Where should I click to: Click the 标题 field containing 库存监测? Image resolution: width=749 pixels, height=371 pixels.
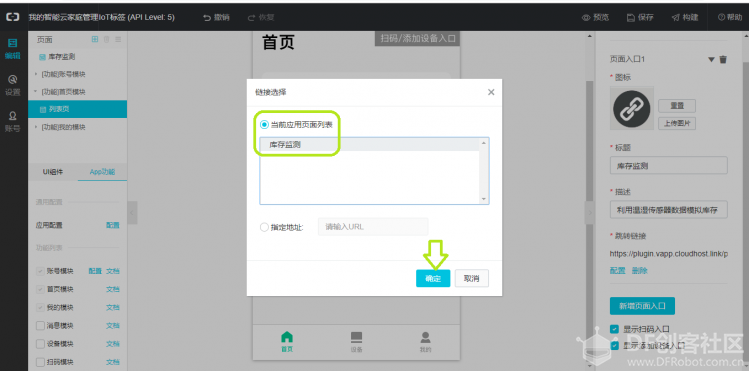pos(669,166)
